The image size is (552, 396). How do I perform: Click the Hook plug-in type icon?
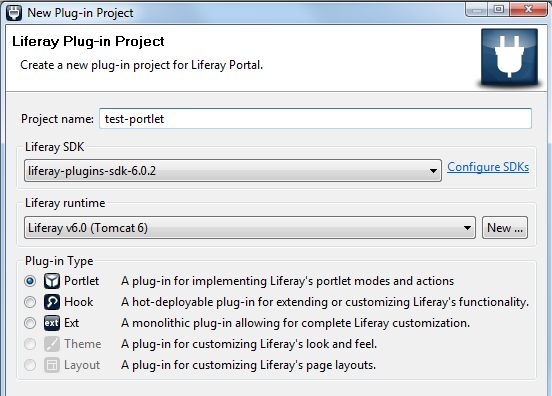pos(52,302)
